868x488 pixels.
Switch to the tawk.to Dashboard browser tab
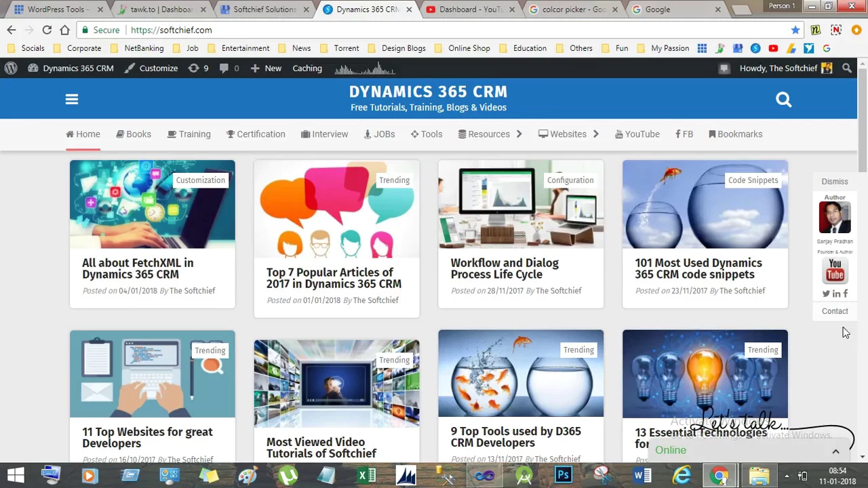pyautogui.click(x=161, y=9)
